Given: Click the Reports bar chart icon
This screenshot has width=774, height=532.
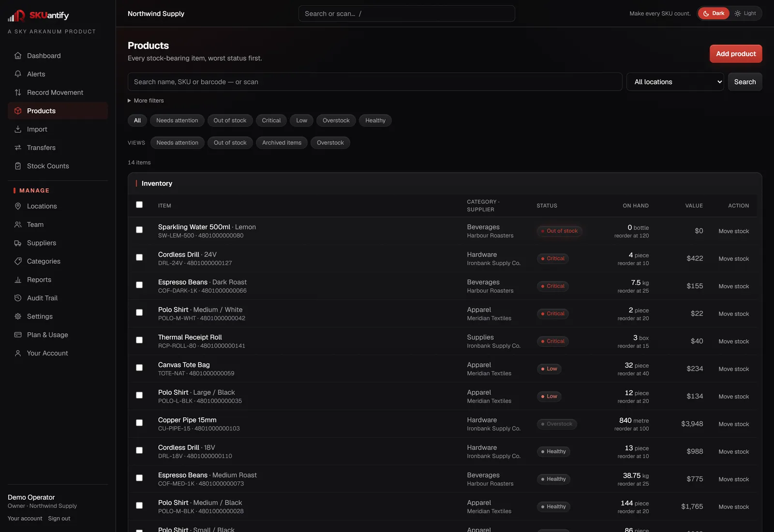Looking at the screenshot, I should point(18,280).
